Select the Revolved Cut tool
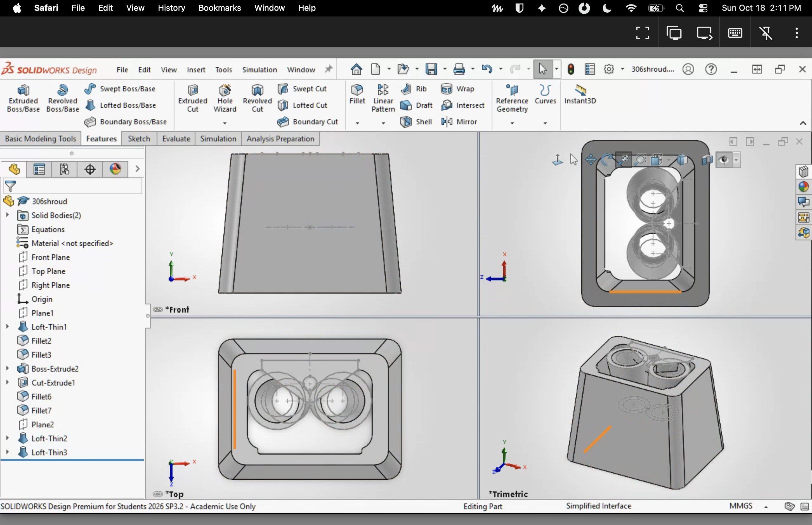Viewport: 812px width, 525px height. [x=257, y=98]
